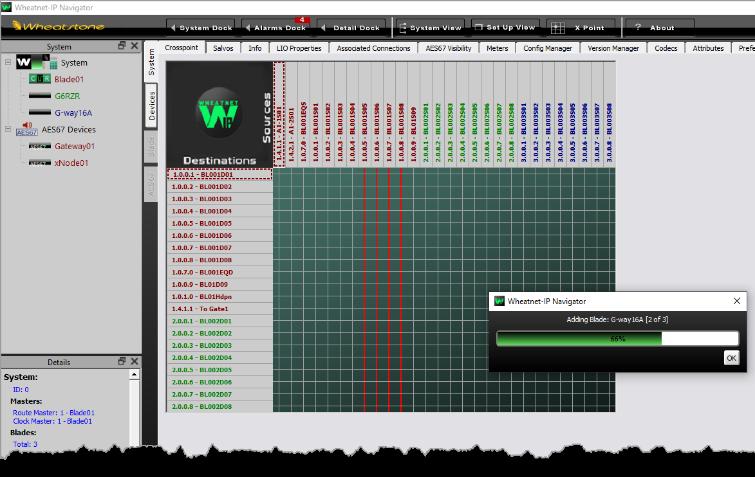
Task: Switch to the Salvos tab
Action: point(223,48)
